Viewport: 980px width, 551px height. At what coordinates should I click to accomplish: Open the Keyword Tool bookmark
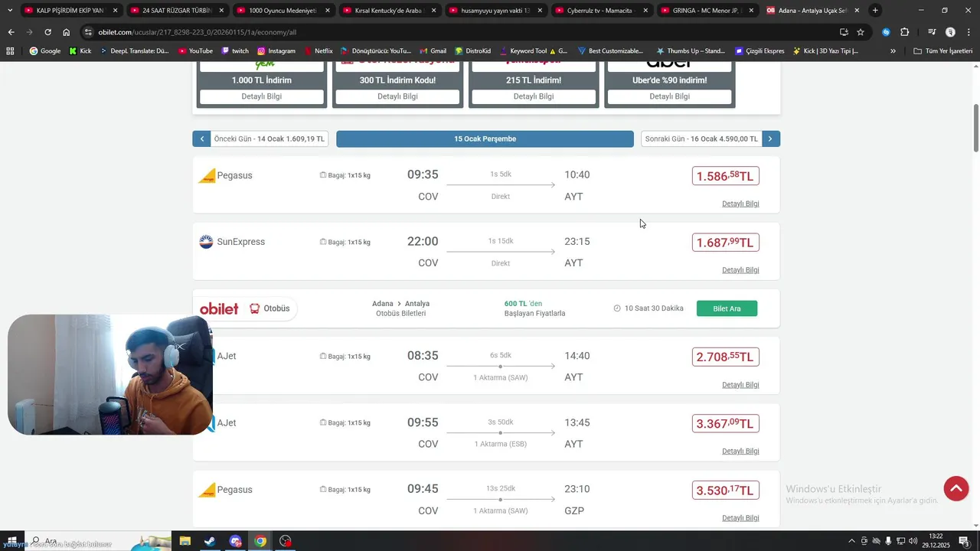coord(533,51)
